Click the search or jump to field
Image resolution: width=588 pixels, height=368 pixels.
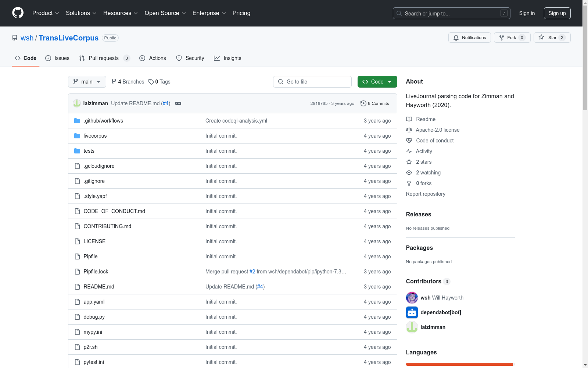(x=452, y=13)
